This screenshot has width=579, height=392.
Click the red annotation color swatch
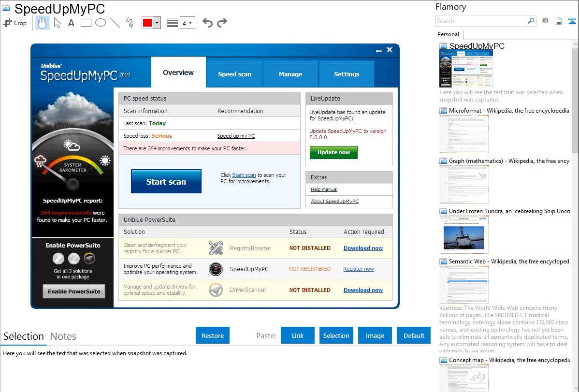point(147,23)
